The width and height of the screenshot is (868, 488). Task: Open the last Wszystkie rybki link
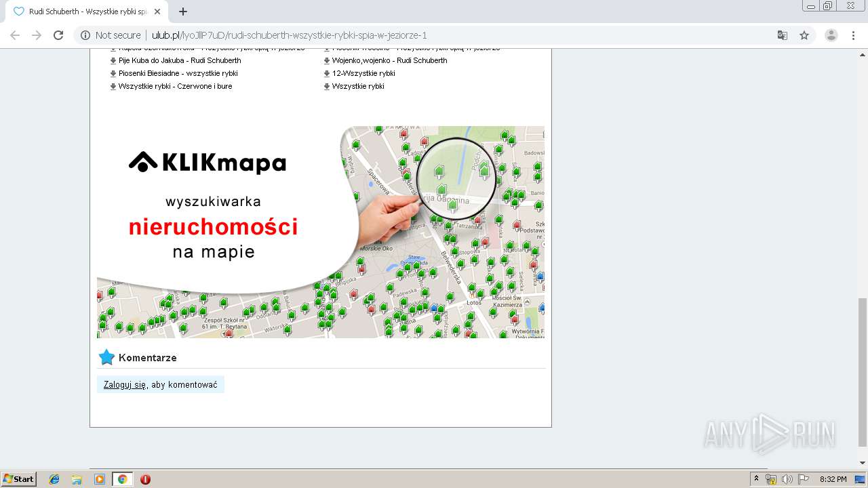point(358,86)
